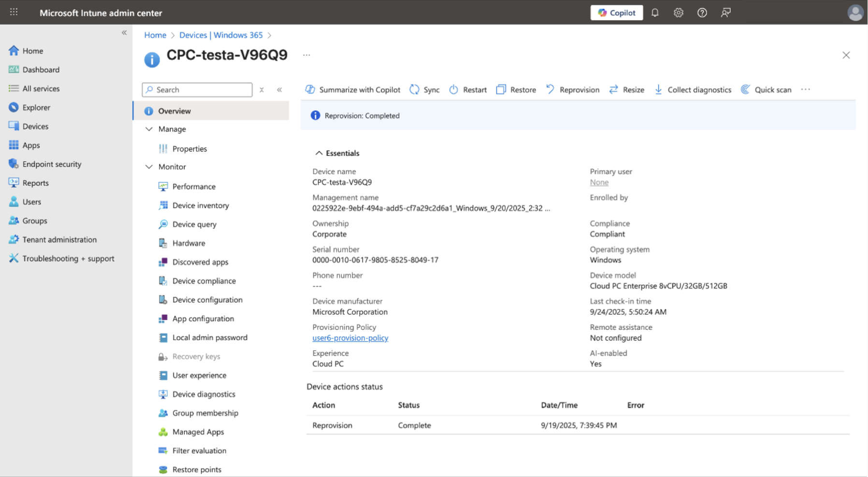Open Summarize with Copilot
The image size is (868, 477).
[x=360, y=89]
